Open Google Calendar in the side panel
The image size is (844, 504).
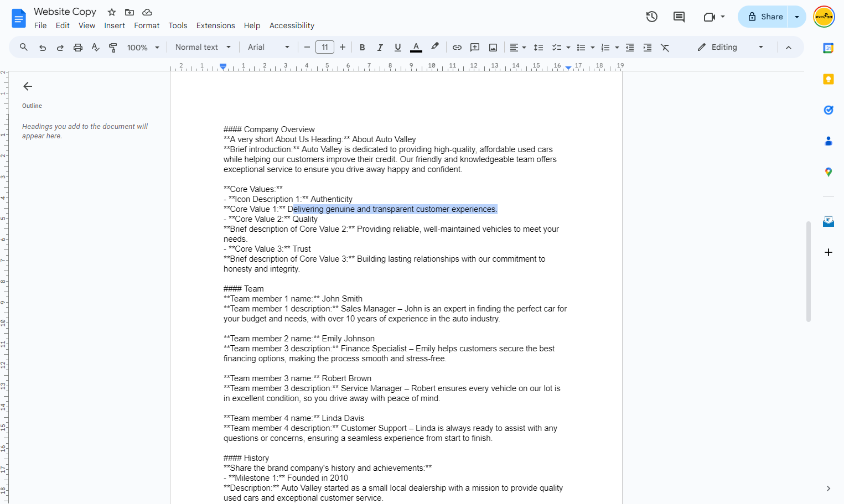pyautogui.click(x=829, y=48)
